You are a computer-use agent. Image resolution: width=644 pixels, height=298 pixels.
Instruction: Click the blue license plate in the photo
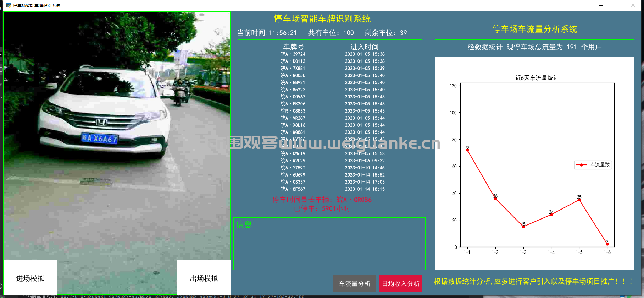(x=100, y=139)
